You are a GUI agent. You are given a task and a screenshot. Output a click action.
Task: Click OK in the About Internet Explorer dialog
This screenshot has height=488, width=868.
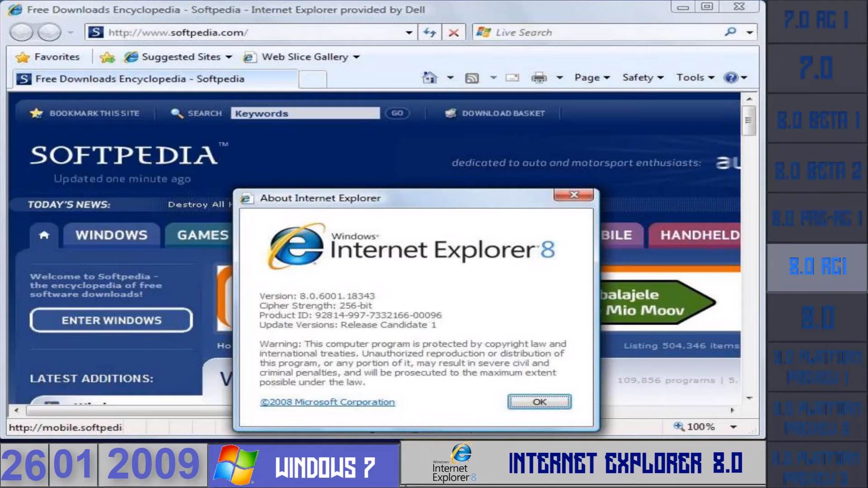point(539,402)
